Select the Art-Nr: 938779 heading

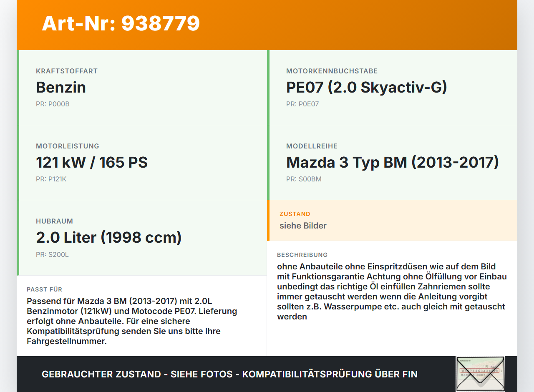(121, 23)
